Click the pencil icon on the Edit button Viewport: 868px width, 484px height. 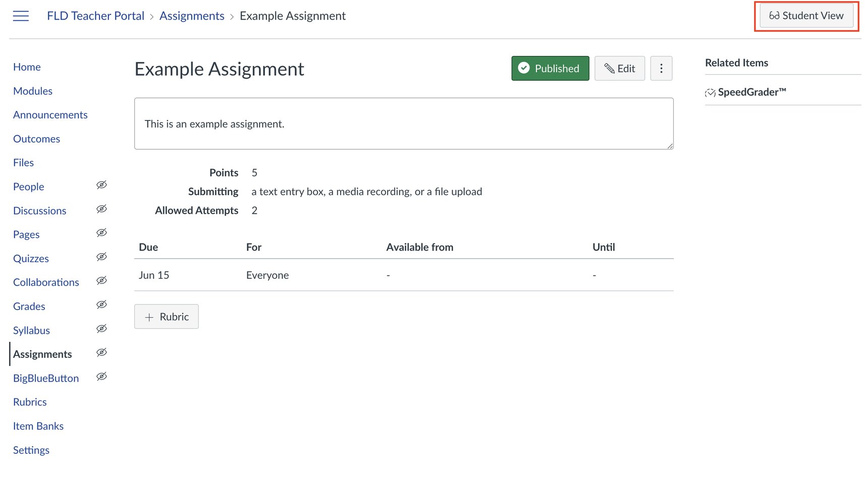click(x=610, y=68)
